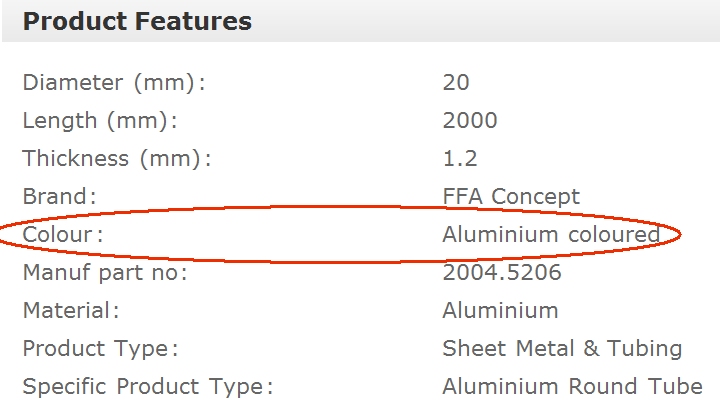Viewport: 720px width, 408px height.
Task: Click the thickness value 1.2
Action: tap(460, 159)
